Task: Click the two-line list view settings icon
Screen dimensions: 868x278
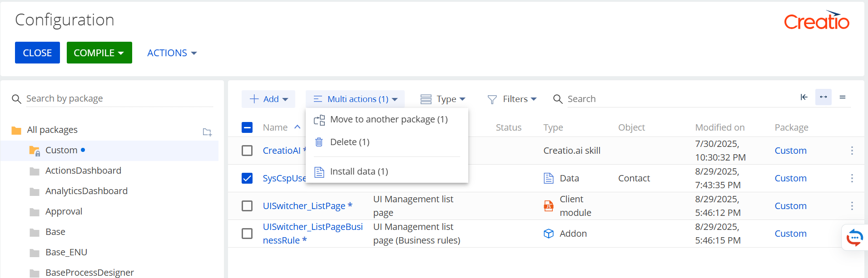Action: click(x=843, y=97)
